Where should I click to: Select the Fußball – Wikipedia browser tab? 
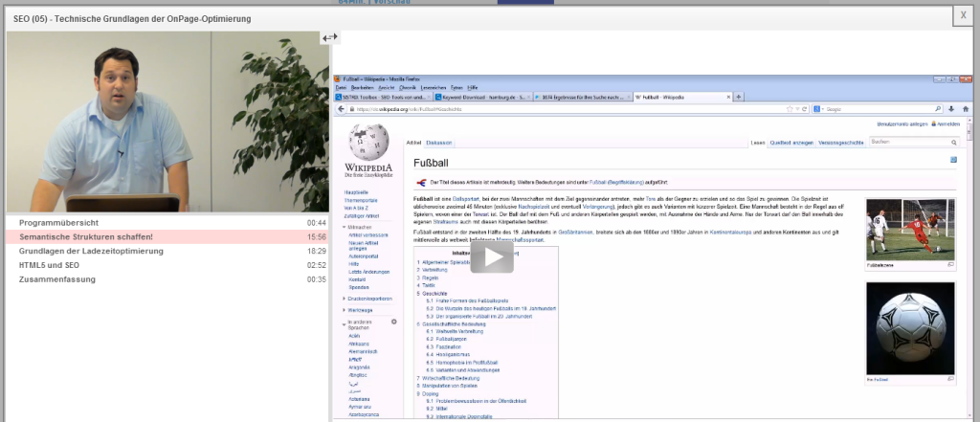682,98
